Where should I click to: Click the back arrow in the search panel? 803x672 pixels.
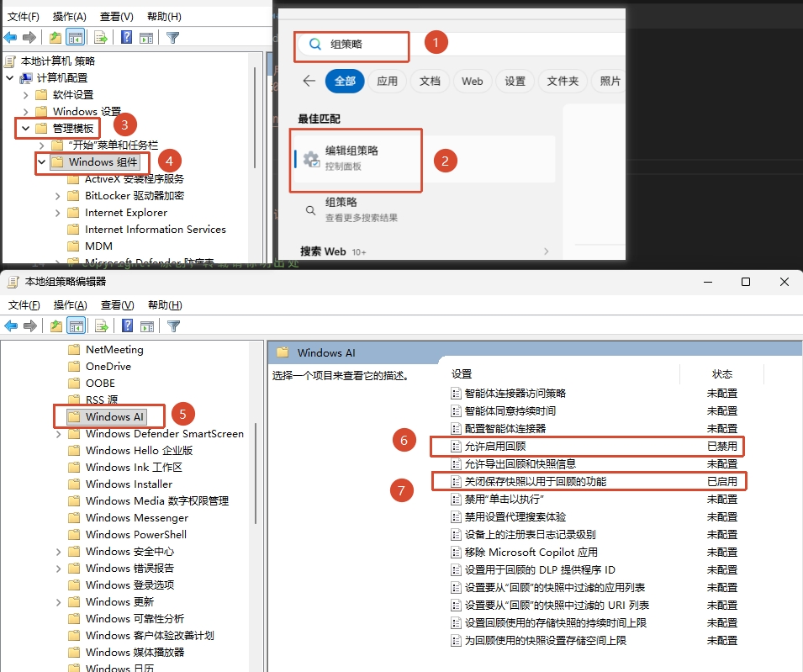[309, 81]
